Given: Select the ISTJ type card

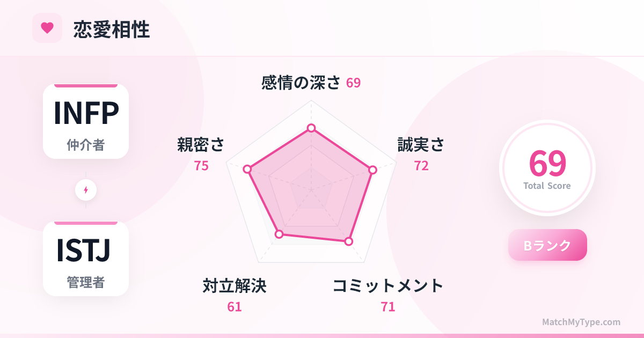Looking at the screenshot, I should [86, 259].
